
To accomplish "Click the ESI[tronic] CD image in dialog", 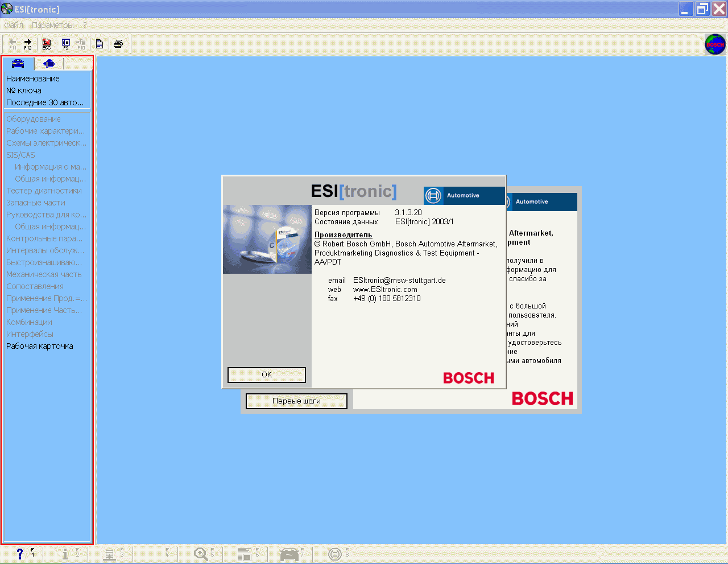I will click(267, 239).
